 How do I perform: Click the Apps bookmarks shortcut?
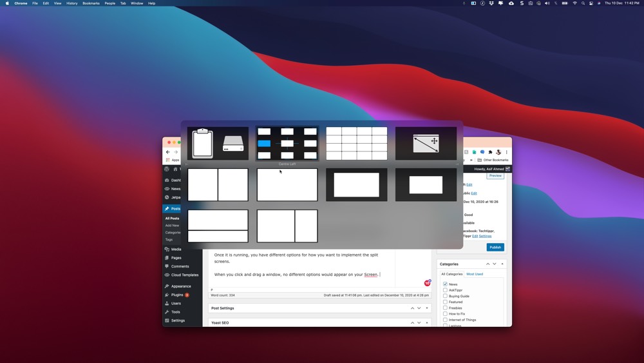click(x=173, y=160)
